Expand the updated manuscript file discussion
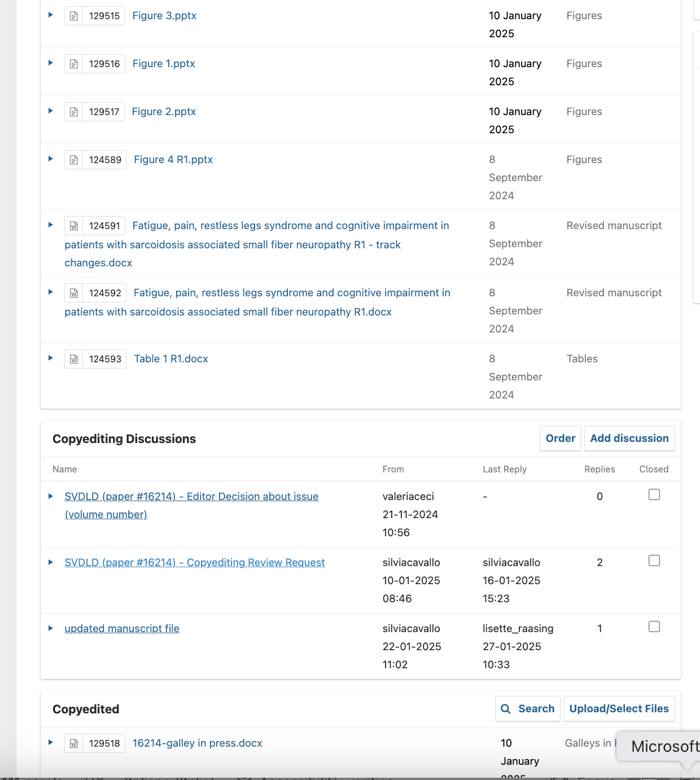This screenshot has height=780, width=700. point(51,628)
